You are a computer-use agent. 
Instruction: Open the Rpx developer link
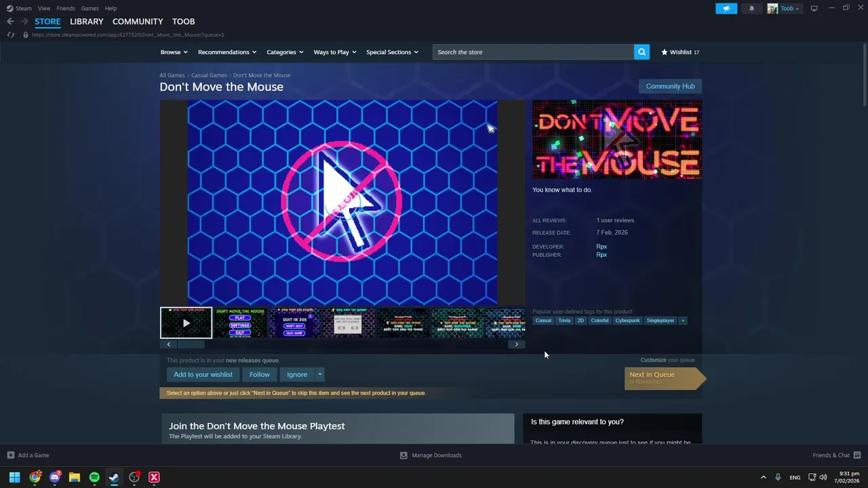[601, 247]
